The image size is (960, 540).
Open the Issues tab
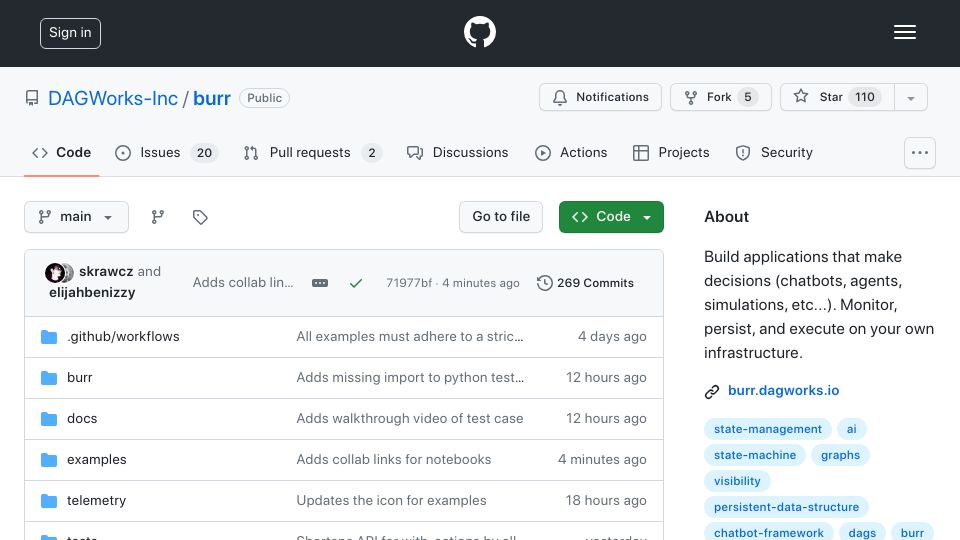click(166, 152)
